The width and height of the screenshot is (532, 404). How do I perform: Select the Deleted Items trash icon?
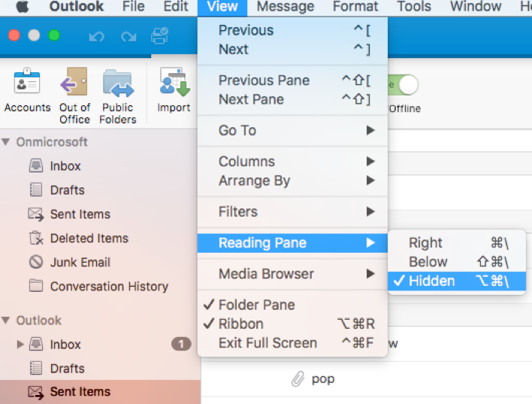36,238
